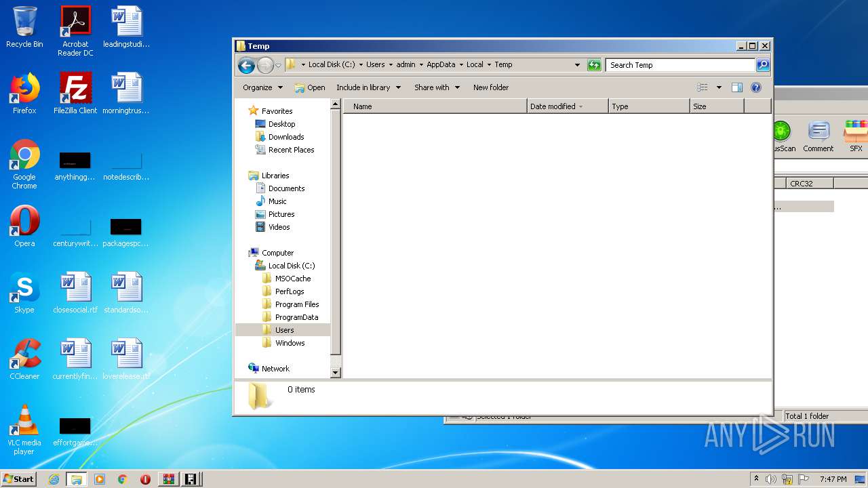Open Opera desktop shortcut
This screenshot has height=488, width=868.
pyautogui.click(x=24, y=226)
